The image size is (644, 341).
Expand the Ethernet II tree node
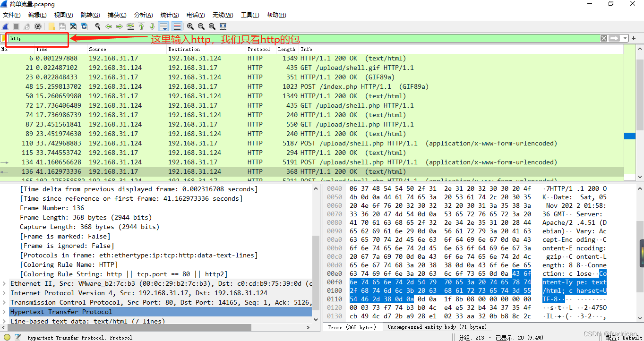tap(4, 283)
